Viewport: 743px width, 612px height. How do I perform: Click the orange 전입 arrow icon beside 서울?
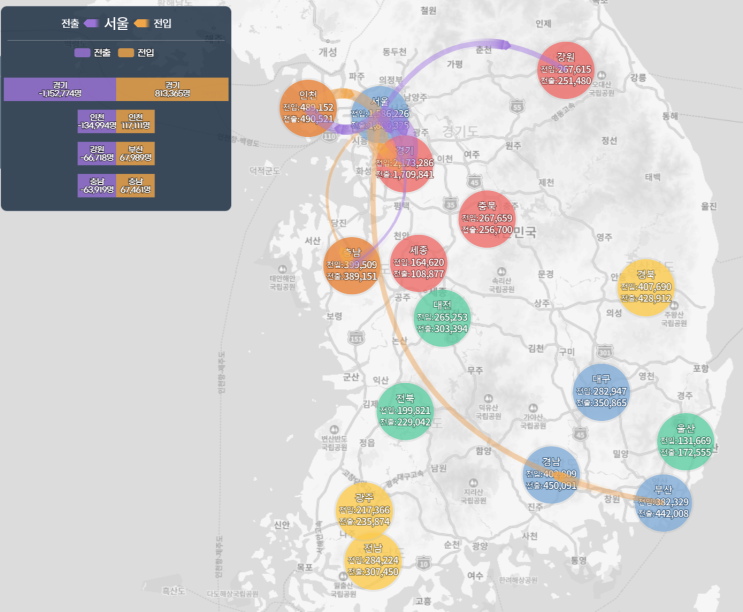pyautogui.click(x=141, y=23)
